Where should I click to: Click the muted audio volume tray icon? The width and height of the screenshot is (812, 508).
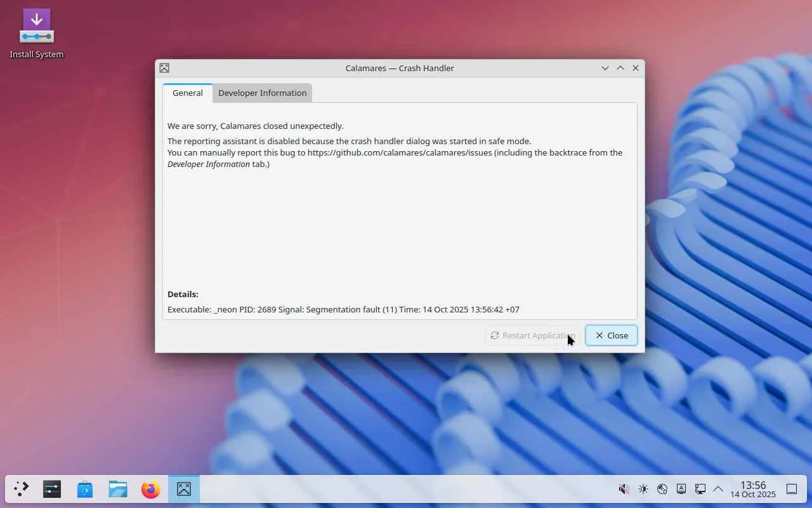pos(624,489)
